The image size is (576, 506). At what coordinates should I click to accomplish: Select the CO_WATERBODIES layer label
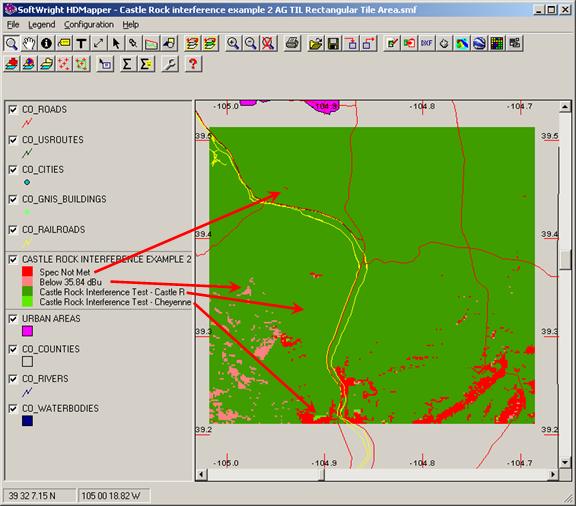click(60, 409)
